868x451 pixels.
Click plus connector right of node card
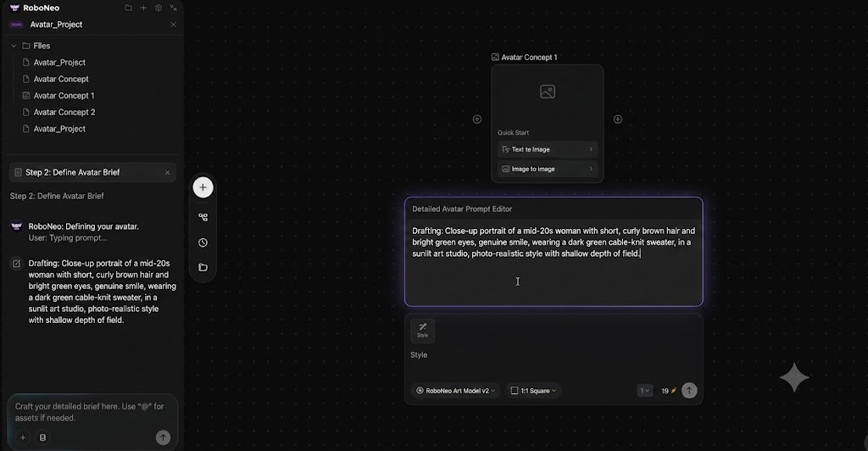(x=618, y=120)
